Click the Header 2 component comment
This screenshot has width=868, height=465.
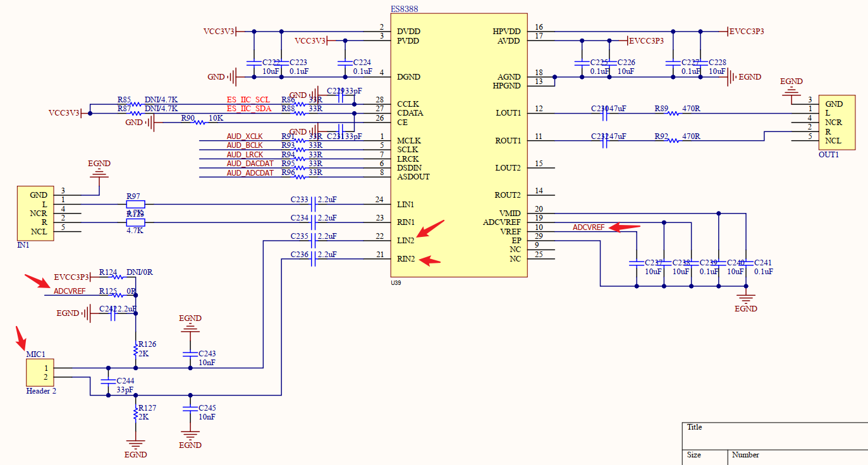pyautogui.click(x=41, y=391)
